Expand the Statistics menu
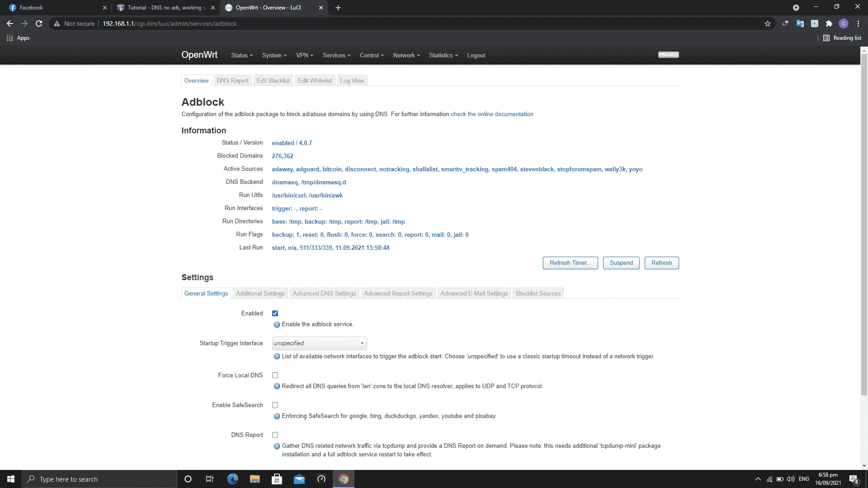 (443, 55)
